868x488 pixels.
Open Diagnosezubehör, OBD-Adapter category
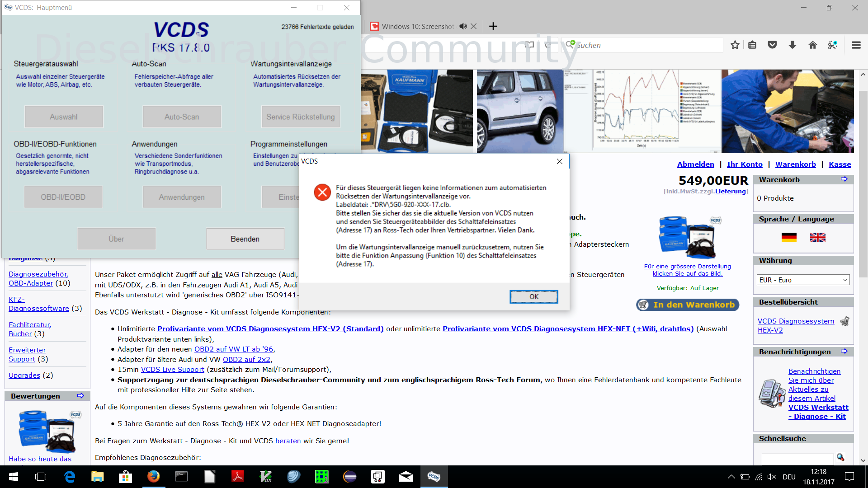coord(39,279)
